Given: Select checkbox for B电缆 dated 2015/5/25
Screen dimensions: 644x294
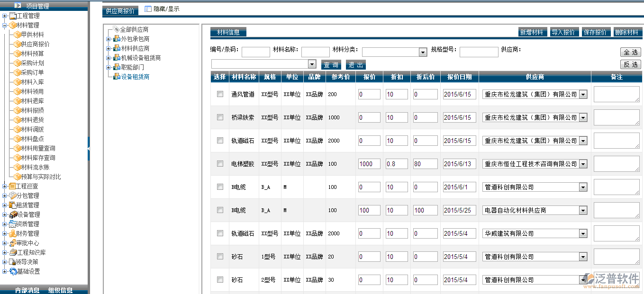Looking at the screenshot, I should [x=220, y=210].
